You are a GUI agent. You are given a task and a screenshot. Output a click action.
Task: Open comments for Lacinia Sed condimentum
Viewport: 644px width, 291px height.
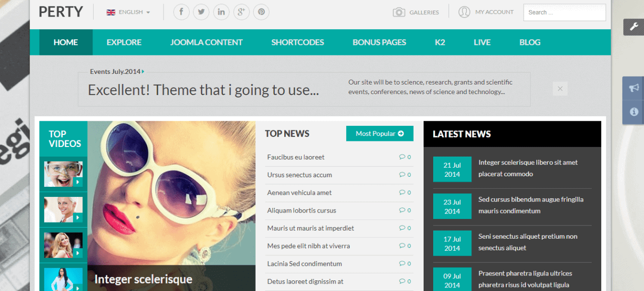[x=406, y=263]
